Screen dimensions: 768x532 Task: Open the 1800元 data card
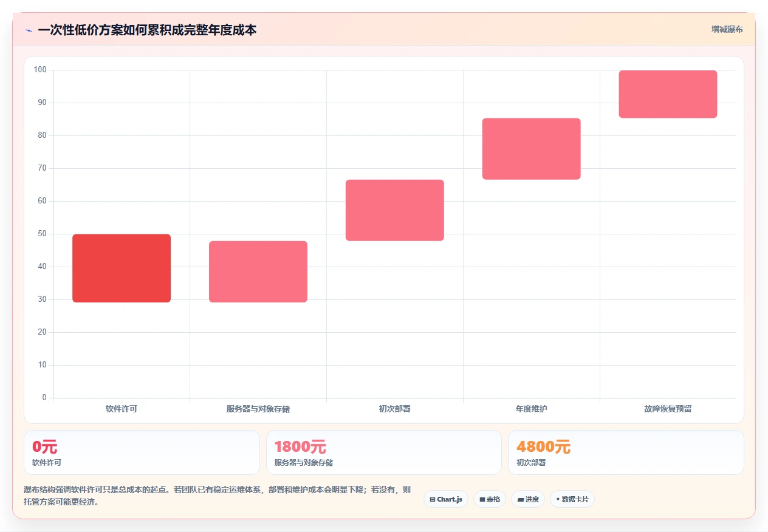tap(384, 452)
